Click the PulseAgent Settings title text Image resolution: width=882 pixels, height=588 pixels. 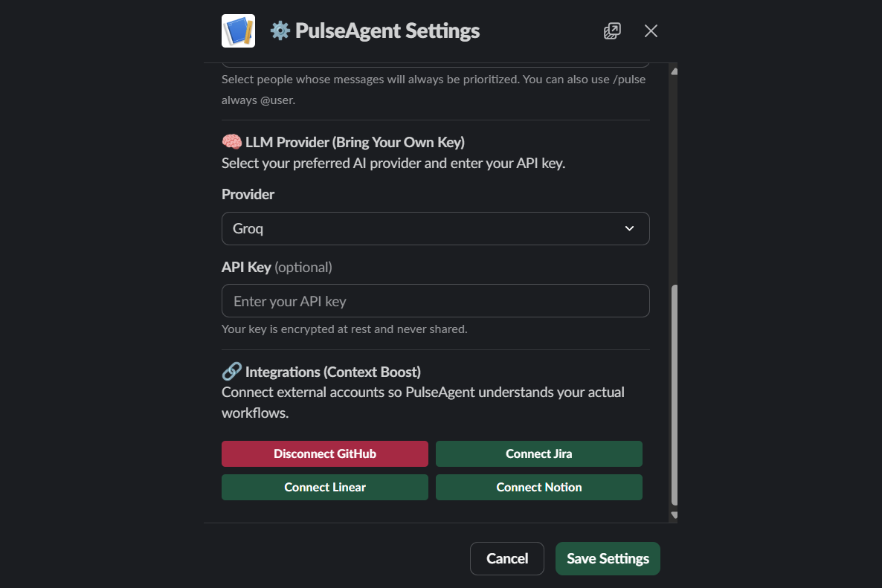tap(387, 31)
